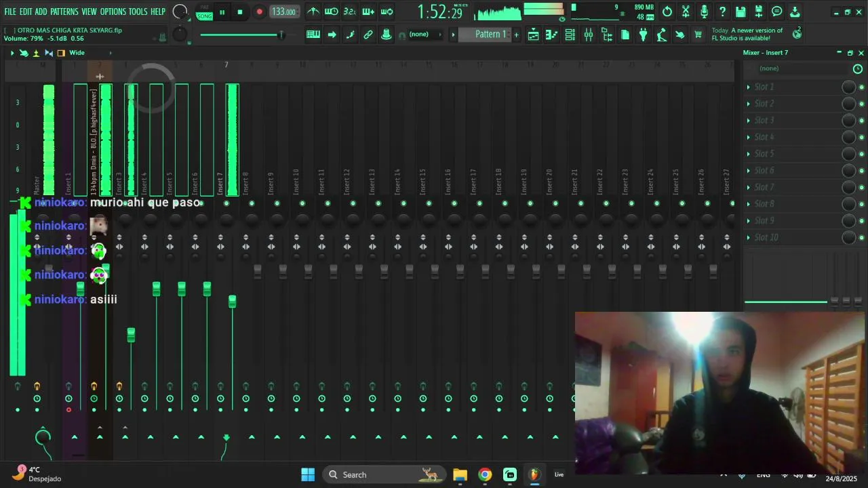Open audio editor scissors icon
Image resolution: width=868 pixels, height=488 pixels.
(x=686, y=12)
